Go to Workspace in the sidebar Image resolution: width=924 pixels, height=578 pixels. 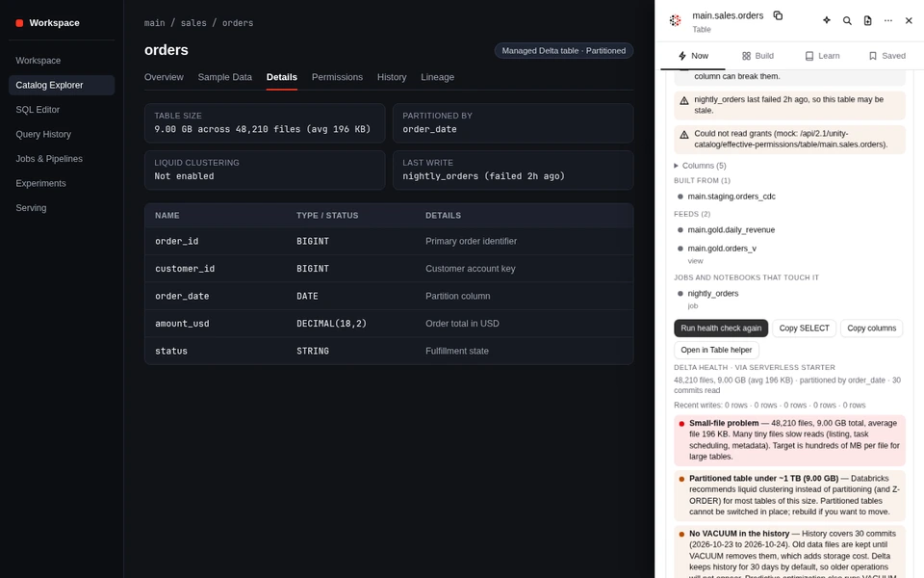(x=62, y=60)
